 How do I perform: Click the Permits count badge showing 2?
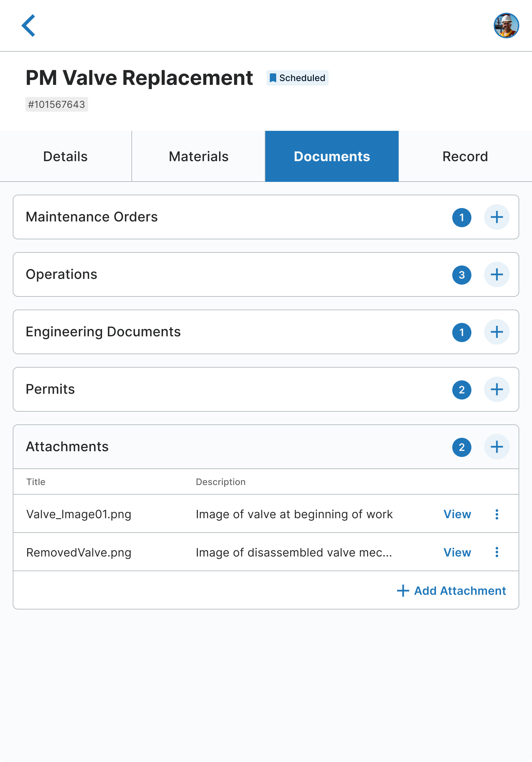[x=462, y=390]
